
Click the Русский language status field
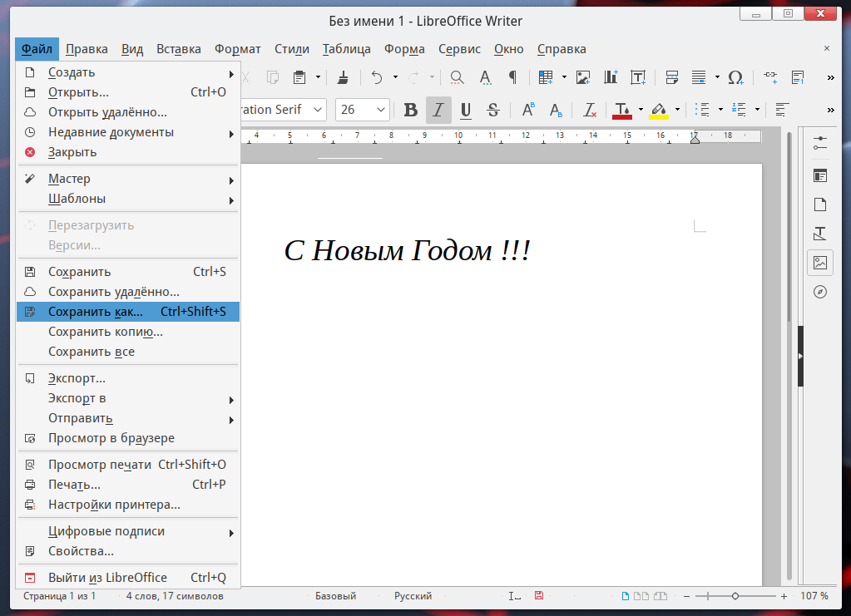tap(413, 596)
